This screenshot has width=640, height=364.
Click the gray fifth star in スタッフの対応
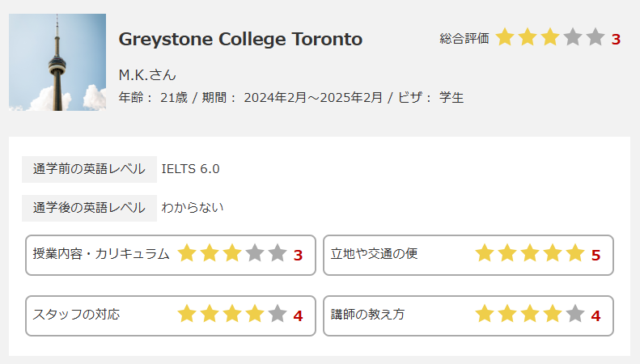278,314
